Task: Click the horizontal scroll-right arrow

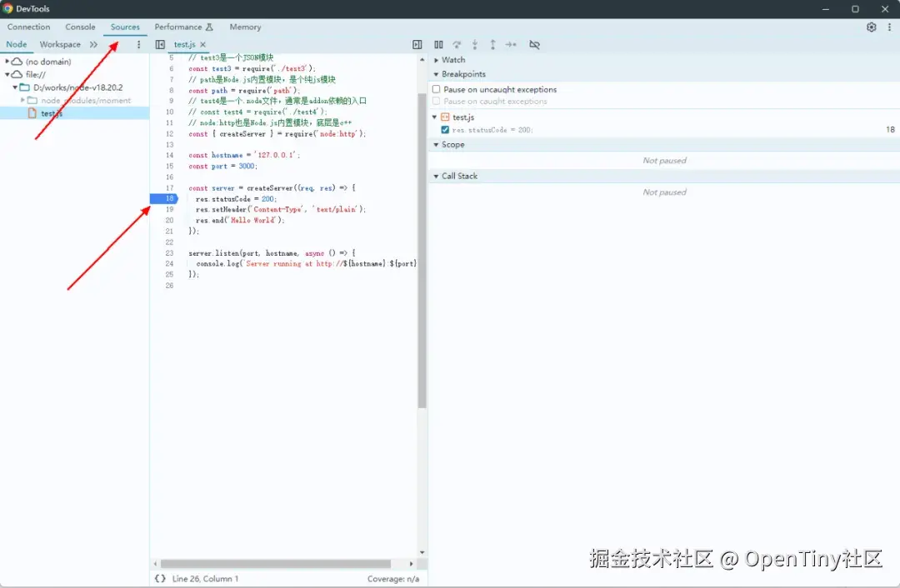Action: (411, 564)
